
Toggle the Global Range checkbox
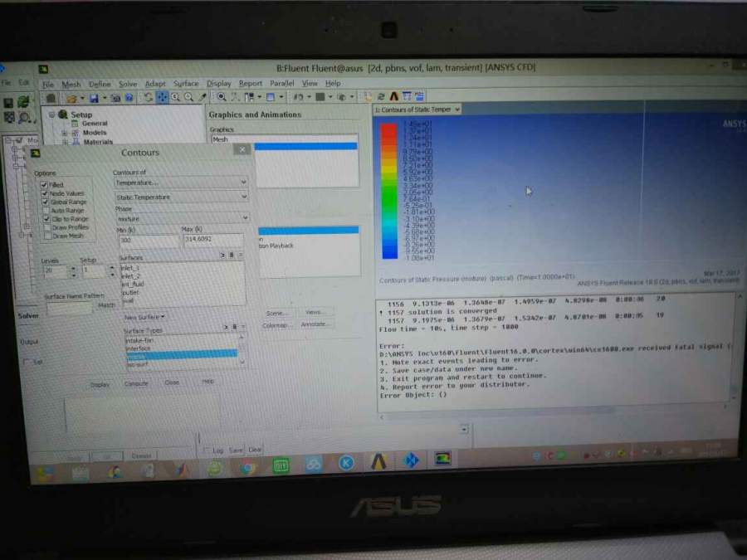pyautogui.click(x=46, y=202)
